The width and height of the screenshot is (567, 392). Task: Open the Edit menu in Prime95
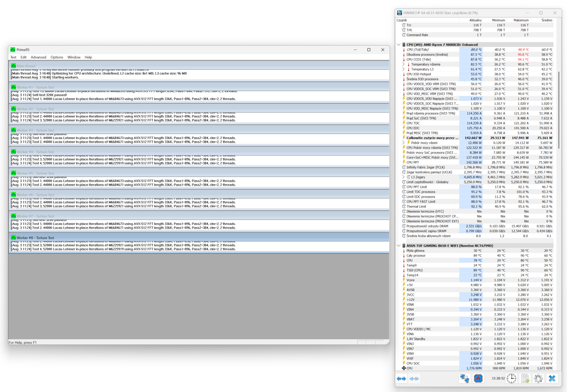click(24, 57)
